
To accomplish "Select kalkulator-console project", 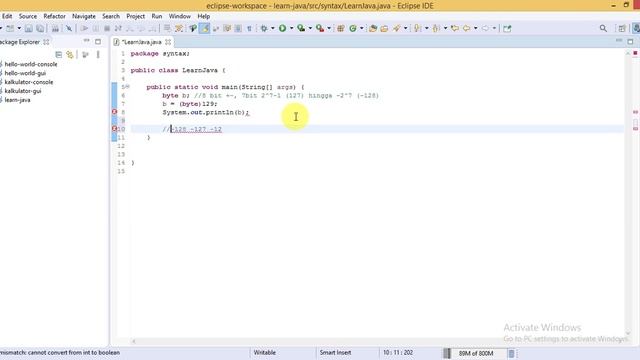I will 29,82.
